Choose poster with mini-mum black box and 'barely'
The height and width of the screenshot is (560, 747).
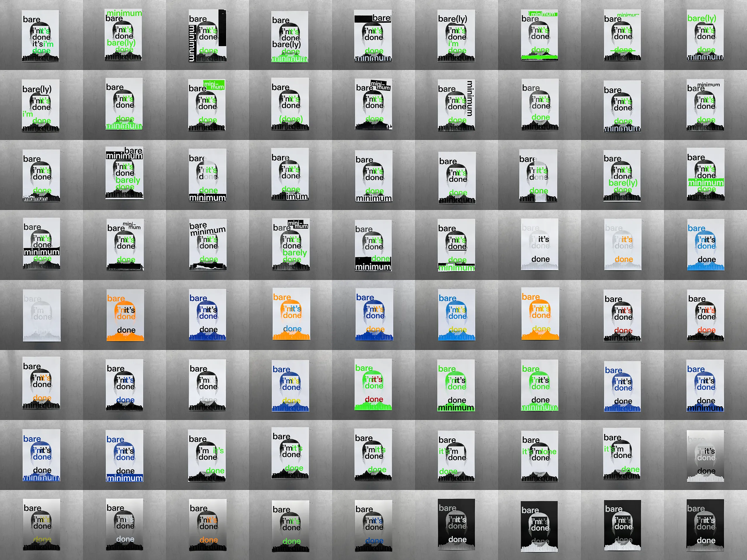coord(291,244)
